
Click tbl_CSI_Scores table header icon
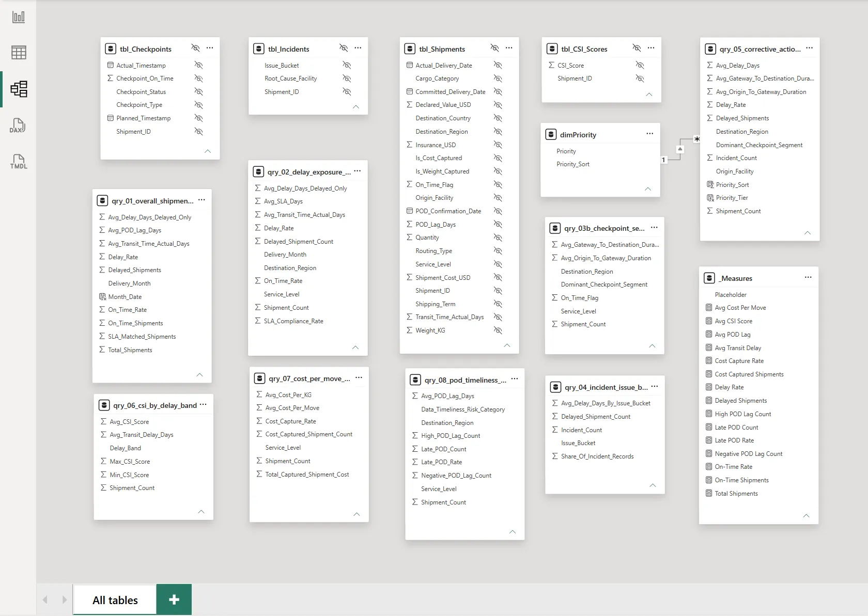tap(552, 49)
